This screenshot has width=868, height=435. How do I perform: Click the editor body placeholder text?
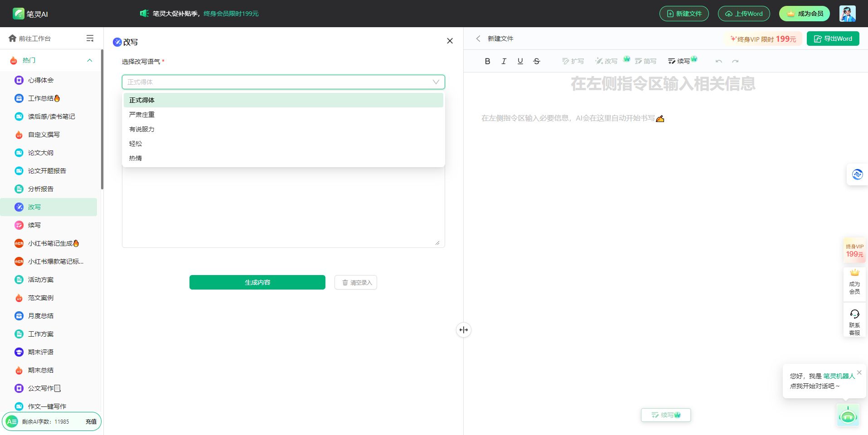pos(572,118)
